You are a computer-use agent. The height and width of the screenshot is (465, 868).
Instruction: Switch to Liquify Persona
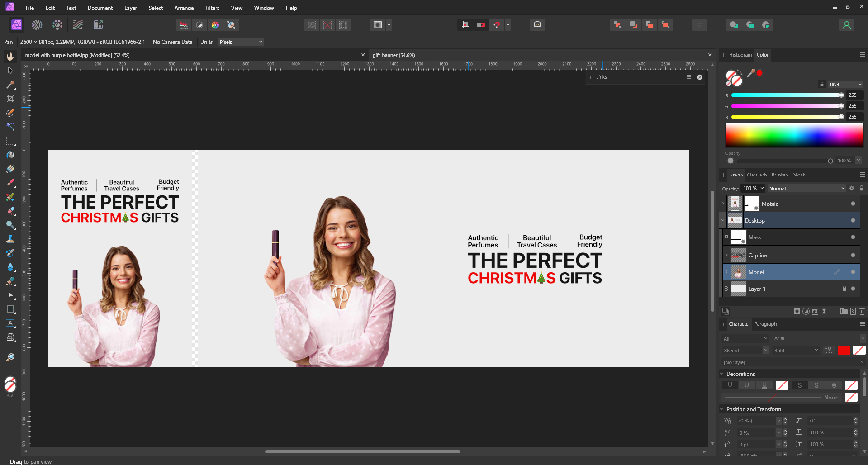37,25
